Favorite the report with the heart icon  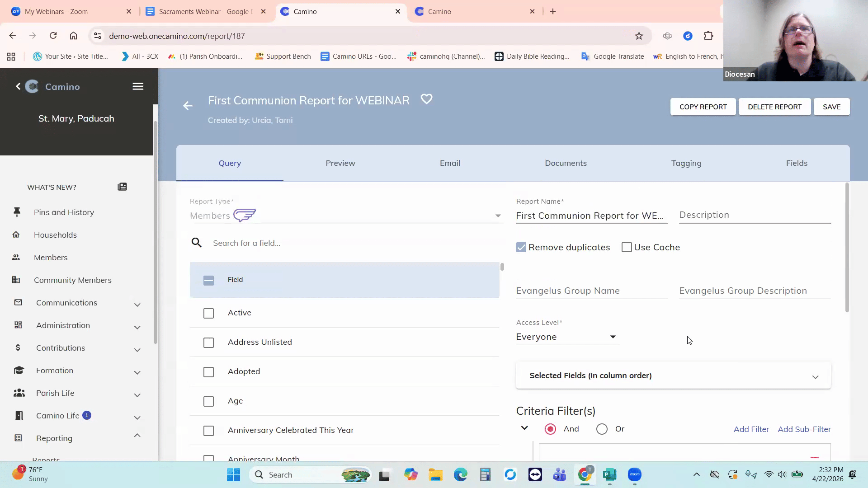426,99
